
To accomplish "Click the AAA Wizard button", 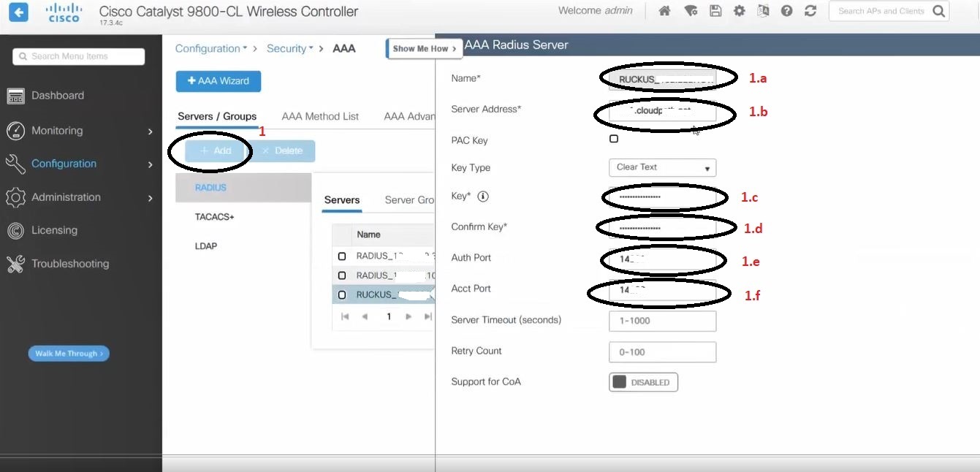I will click(x=219, y=81).
